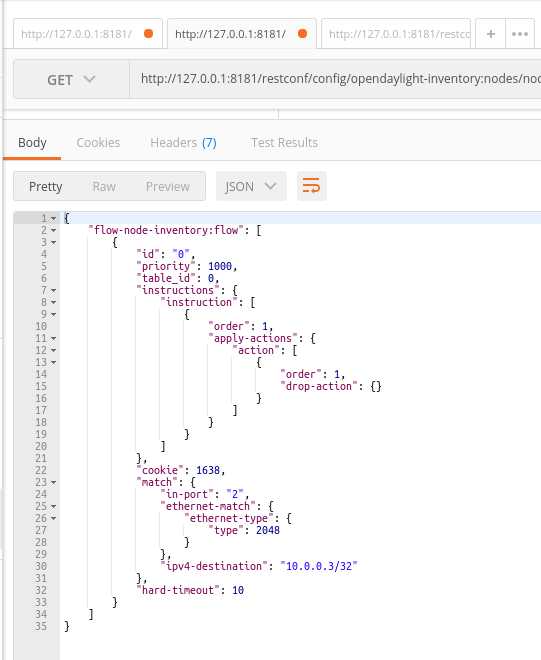Switch to Raw response view

(x=104, y=186)
